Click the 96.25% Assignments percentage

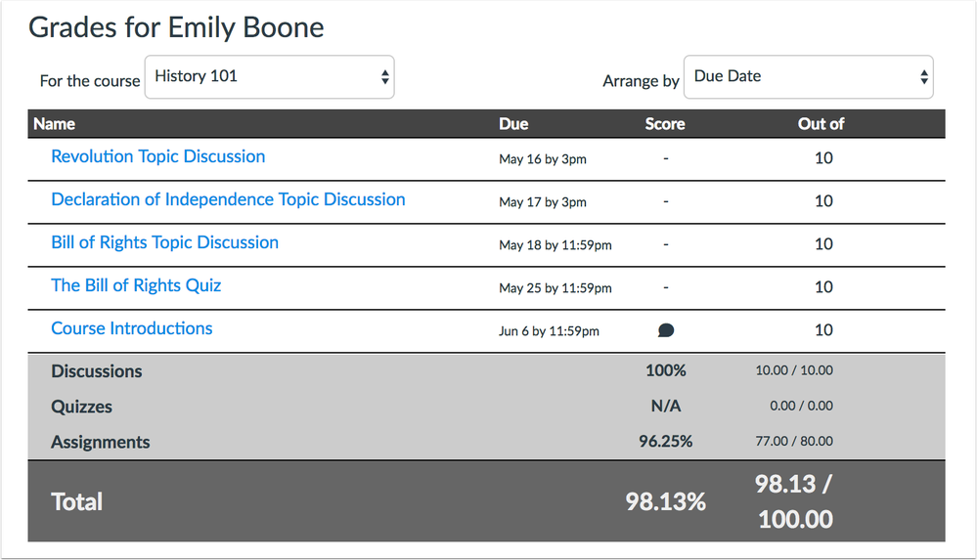665,442
